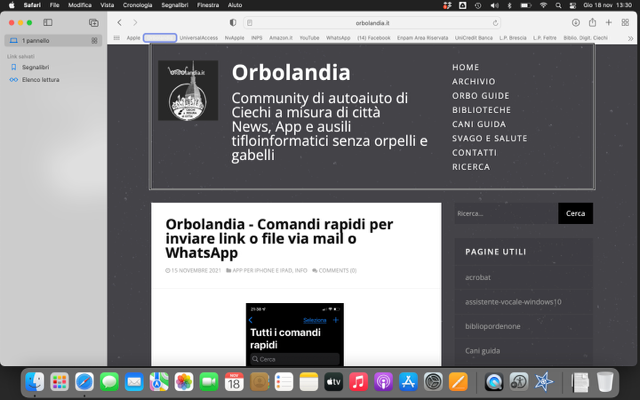Click the reader view icon in address bar
This screenshot has height=400, width=640.
[x=249, y=23]
